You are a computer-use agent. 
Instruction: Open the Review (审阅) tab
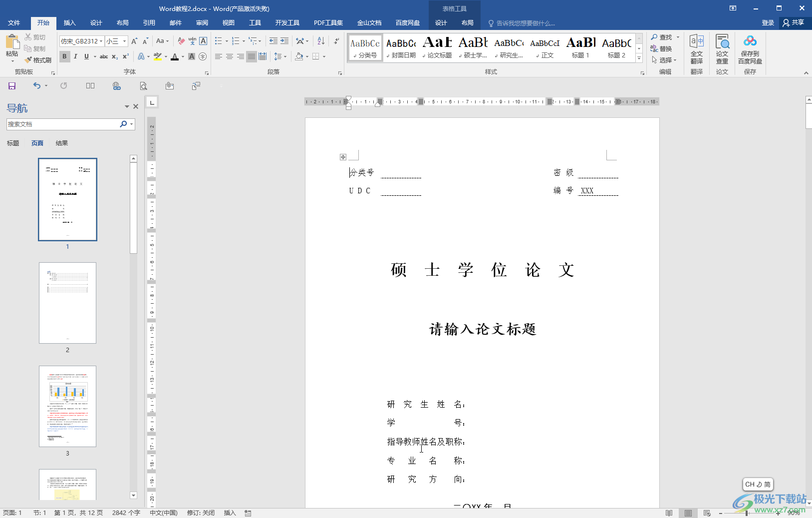pyautogui.click(x=202, y=23)
